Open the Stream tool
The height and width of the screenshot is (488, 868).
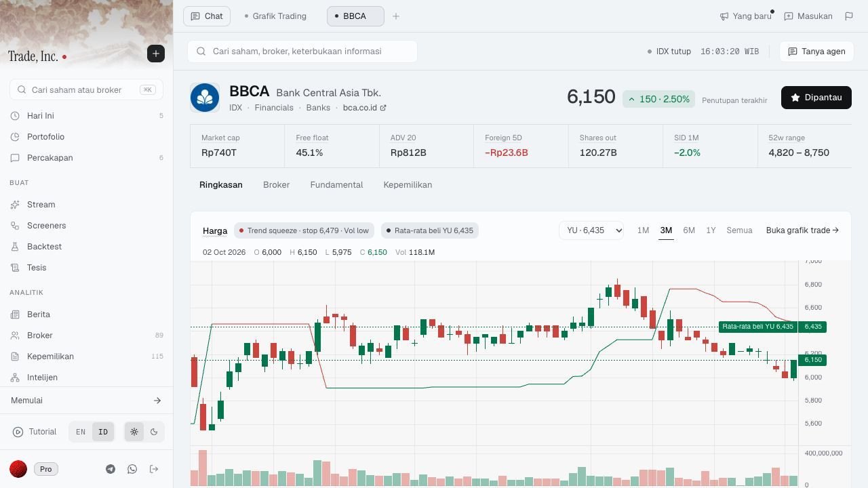pos(86,205)
